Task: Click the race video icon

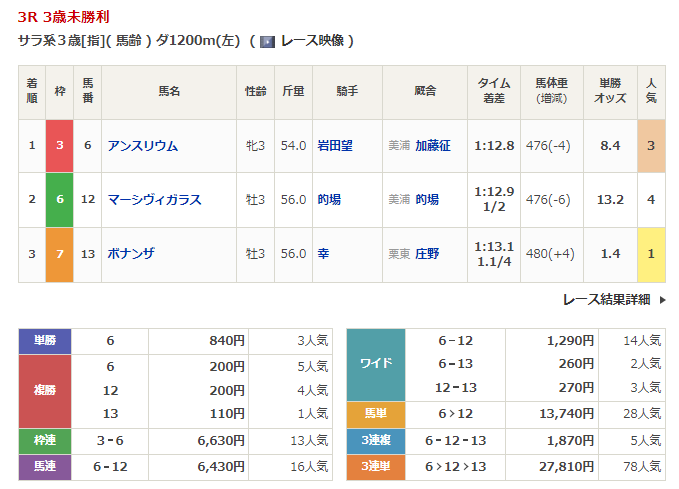Action: coord(267,42)
